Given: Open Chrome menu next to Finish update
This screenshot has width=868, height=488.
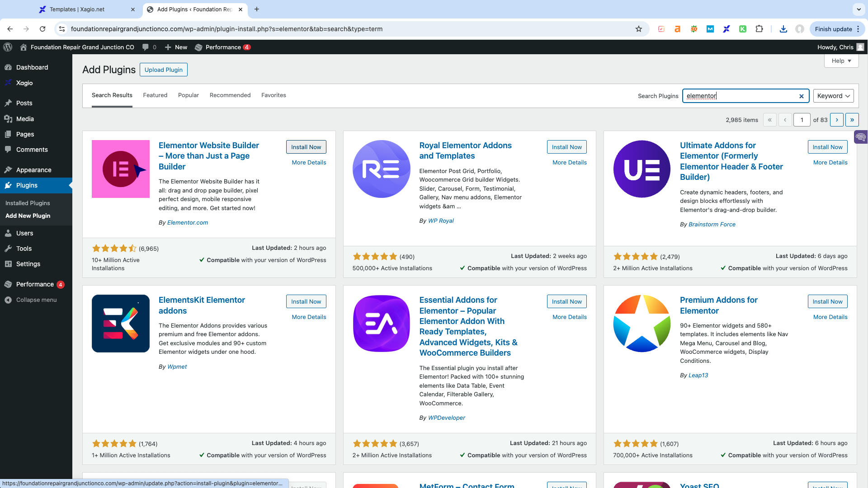Looking at the screenshot, I should pyautogui.click(x=858, y=29).
